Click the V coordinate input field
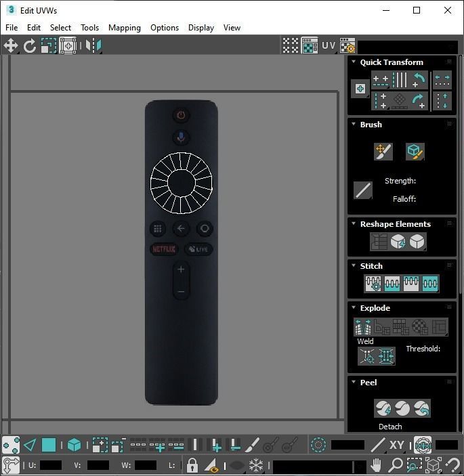The height and width of the screenshot is (476, 464). 98,465
